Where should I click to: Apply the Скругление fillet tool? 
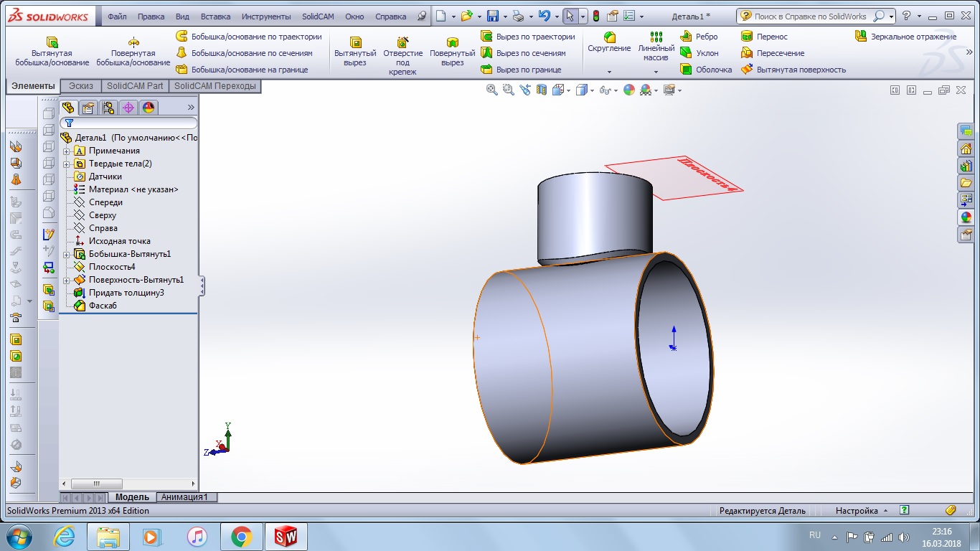point(609,42)
